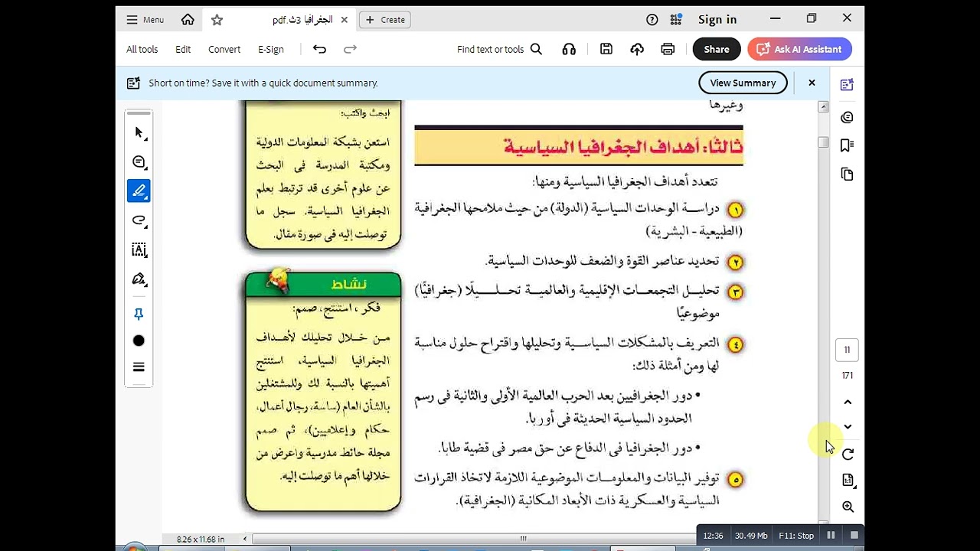Close the الجغرافيا pdf tab
980x551 pixels.
344,20
